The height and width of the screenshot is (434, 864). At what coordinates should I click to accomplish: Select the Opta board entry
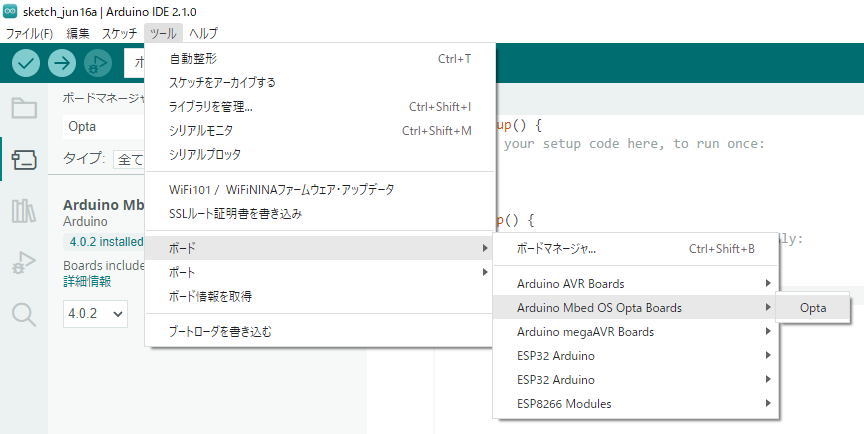click(x=813, y=308)
